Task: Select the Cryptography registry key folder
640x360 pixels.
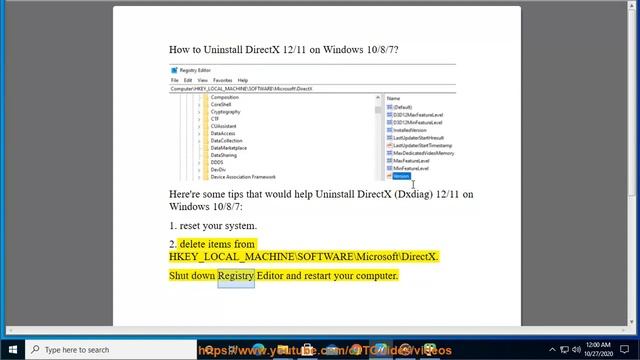Action: tap(225, 112)
